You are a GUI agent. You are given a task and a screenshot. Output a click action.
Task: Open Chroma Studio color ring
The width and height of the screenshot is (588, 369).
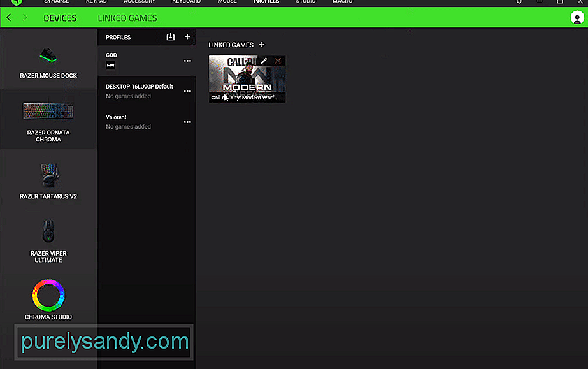(48, 295)
